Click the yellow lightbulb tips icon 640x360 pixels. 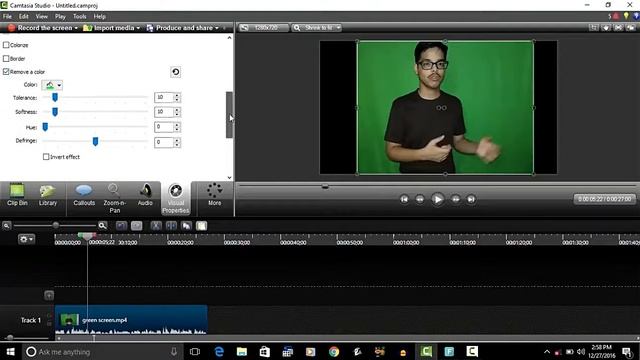(626, 16)
